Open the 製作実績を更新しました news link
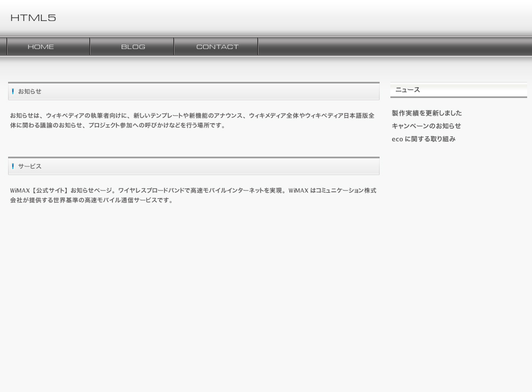The height and width of the screenshot is (392, 532). pos(426,113)
